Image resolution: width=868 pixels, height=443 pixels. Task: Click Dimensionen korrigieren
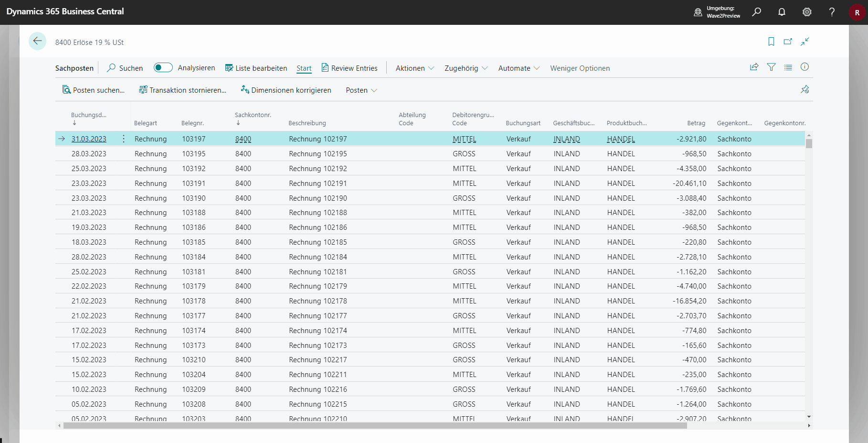click(286, 90)
